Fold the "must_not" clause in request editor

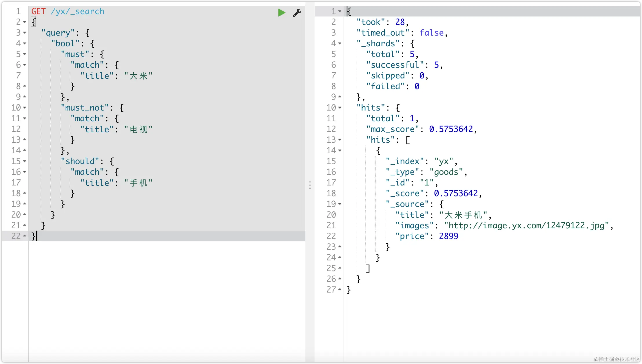25,108
